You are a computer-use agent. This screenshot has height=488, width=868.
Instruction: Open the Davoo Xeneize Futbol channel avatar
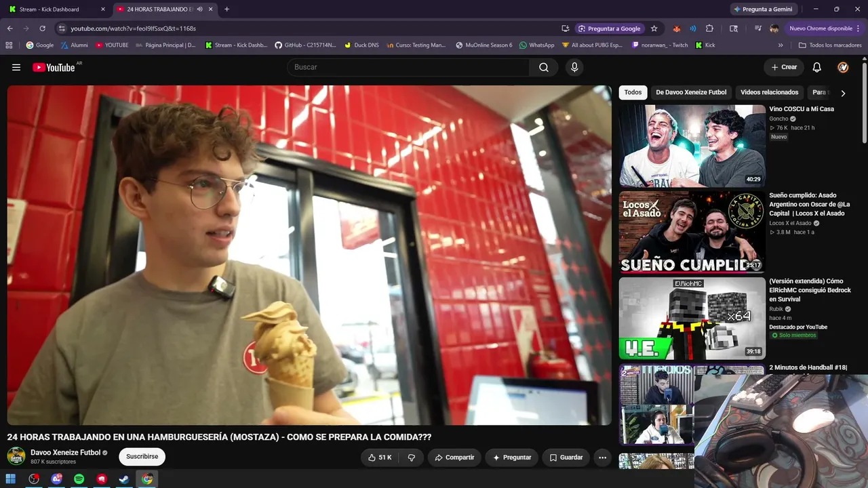pyautogui.click(x=16, y=456)
